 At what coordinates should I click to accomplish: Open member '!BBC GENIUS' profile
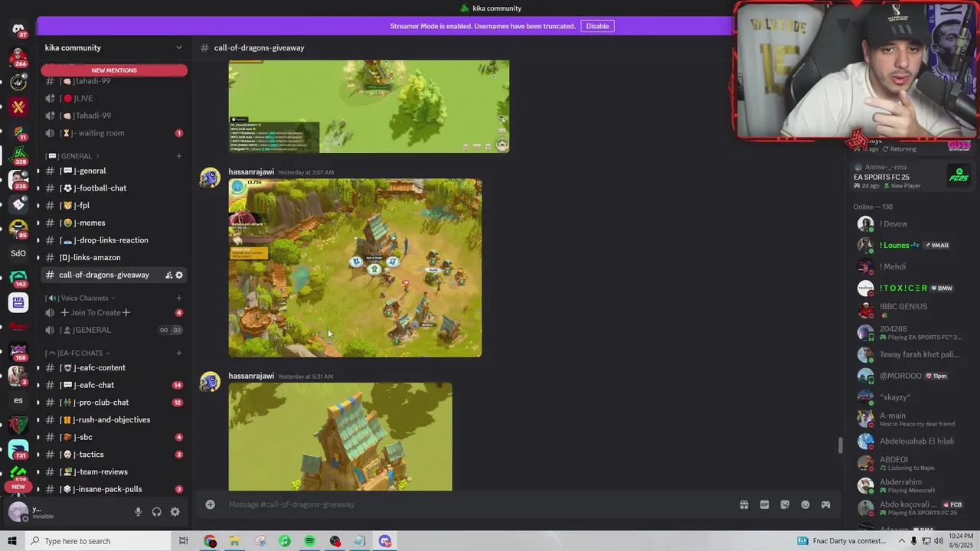[910, 309]
